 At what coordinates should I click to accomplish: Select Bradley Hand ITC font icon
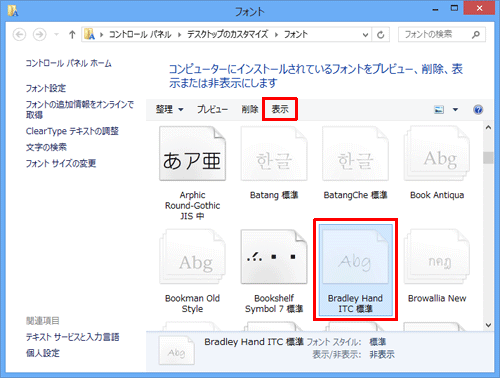tap(355, 257)
